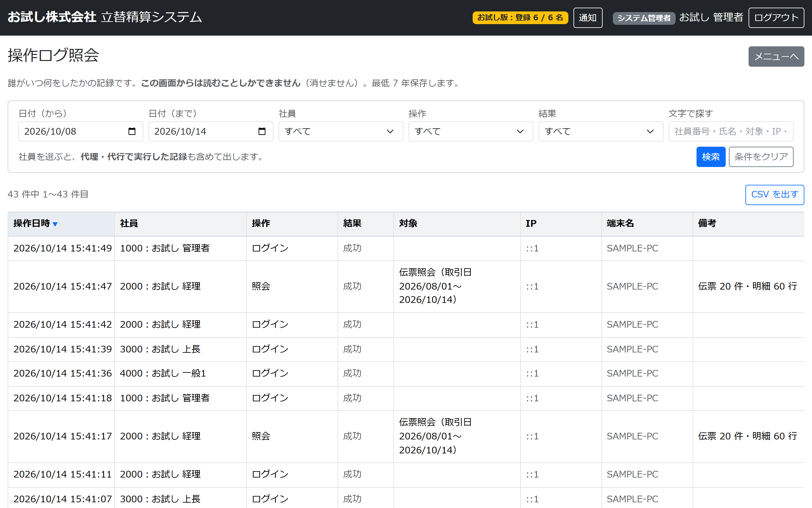Click company title お試し株式会社 立替精算システム
The height and width of the screenshot is (508, 812).
[x=105, y=17]
